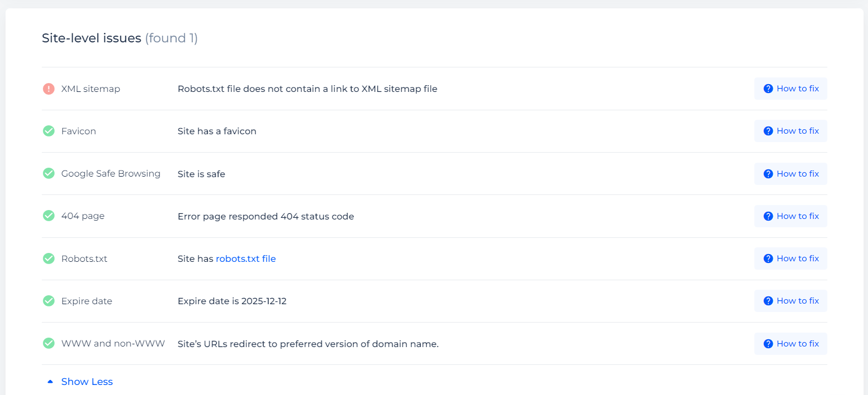Select the Site-level issues heading

(x=91, y=38)
